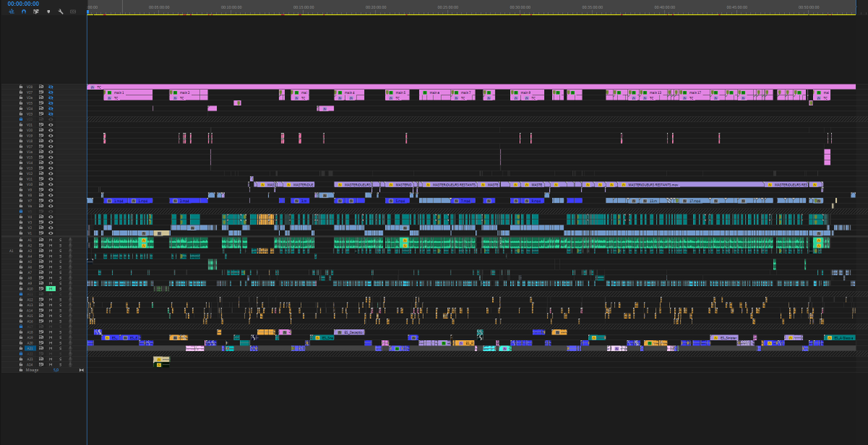The width and height of the screenshot is (868, 445).
Task: Click the Add Marker icon
Action: coord(48,12)
